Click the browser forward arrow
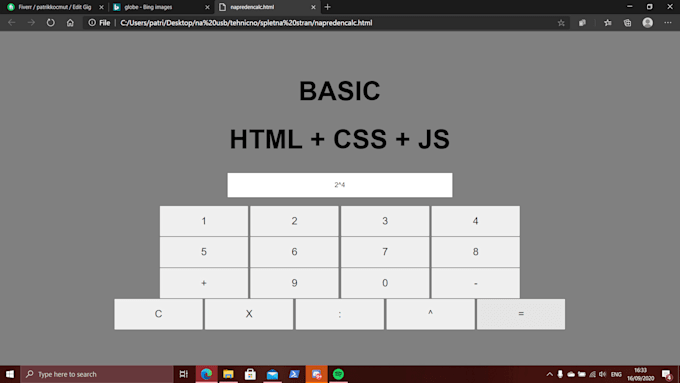Image resolution: width=680 pixels, height=383 pixels. click(x=31, y=23)
